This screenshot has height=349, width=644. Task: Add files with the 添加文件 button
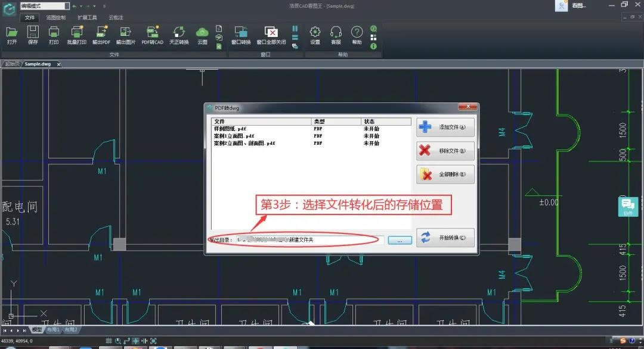pos(445,127)
